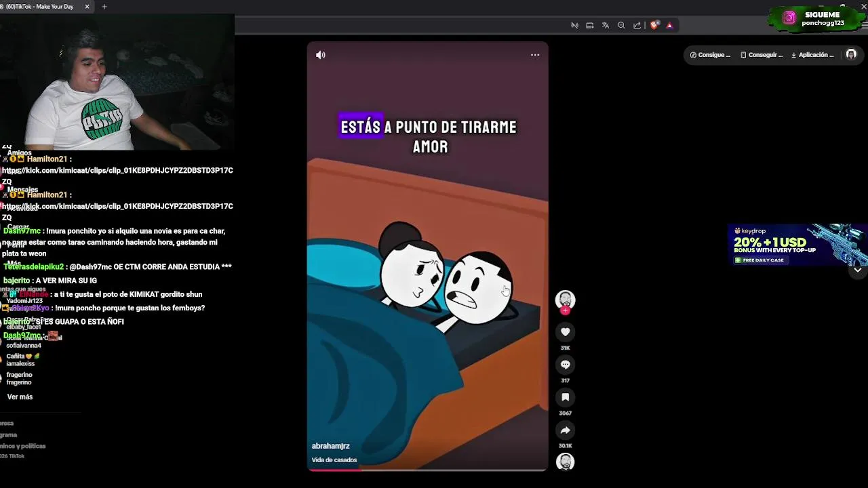
Task: Close the TikTok browser tab
Action: tap(87, 7)
